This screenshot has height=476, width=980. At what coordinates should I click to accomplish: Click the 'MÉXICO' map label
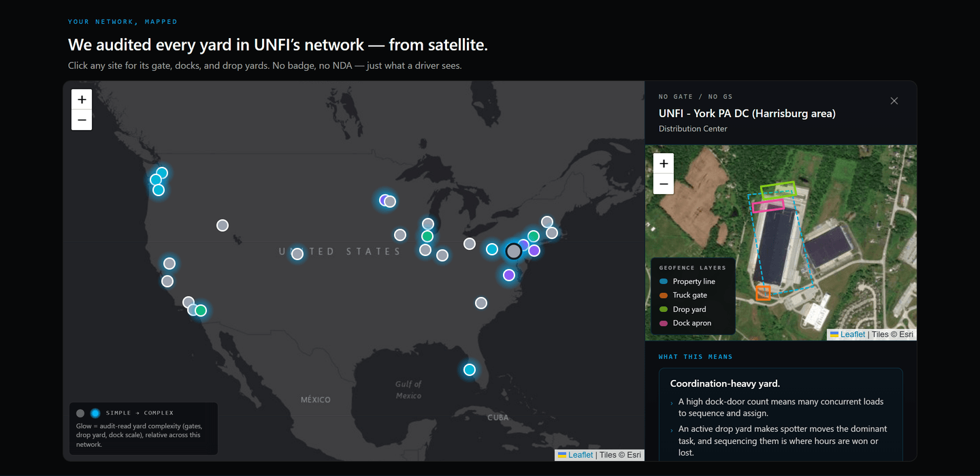click(316, 400)
